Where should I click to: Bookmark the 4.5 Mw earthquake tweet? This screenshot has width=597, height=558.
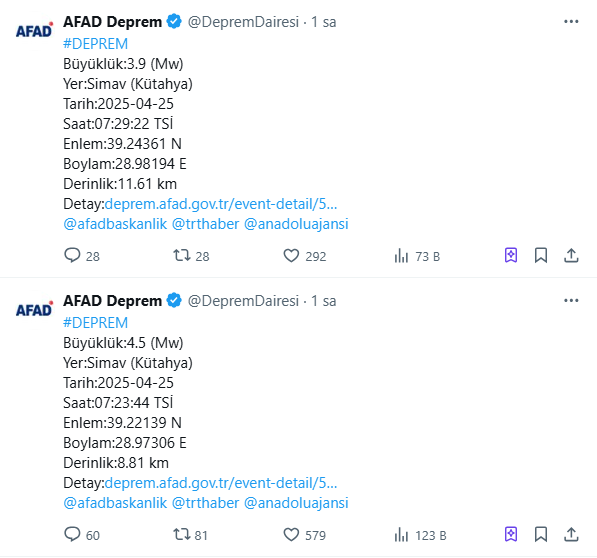pyautogui.click(x=541, y=534)
